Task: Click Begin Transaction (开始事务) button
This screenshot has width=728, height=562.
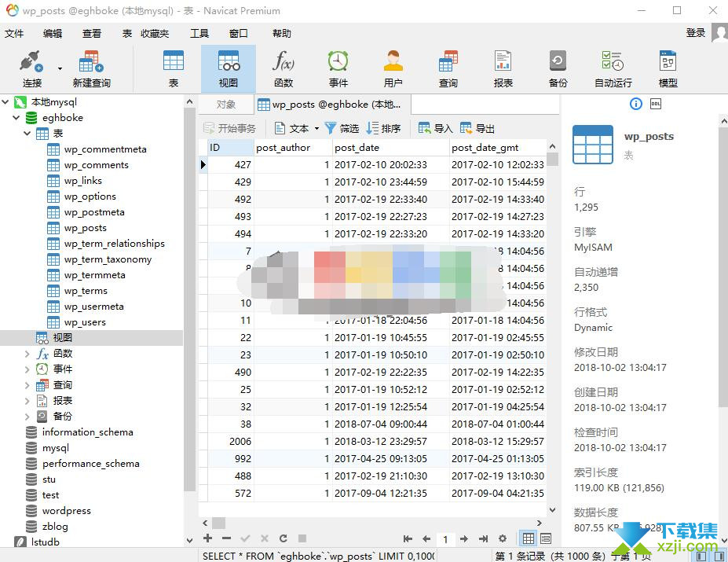Action: [x=230, y=128]
